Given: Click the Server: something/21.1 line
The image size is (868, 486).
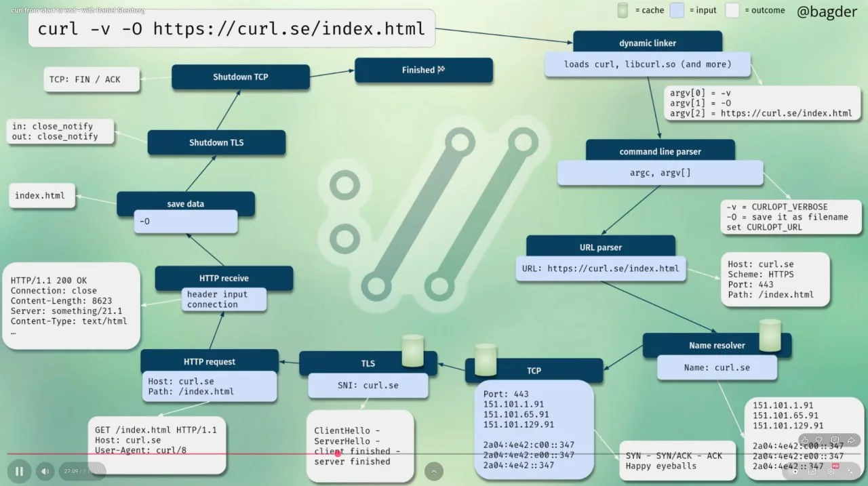Looking at the screenshot, I should (66, 311).
